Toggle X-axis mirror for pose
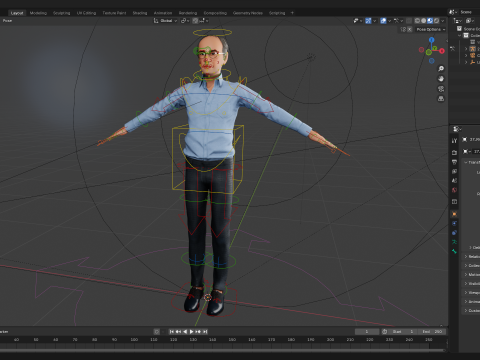Viewport: 480px width, 360px height. pos(410,30)
